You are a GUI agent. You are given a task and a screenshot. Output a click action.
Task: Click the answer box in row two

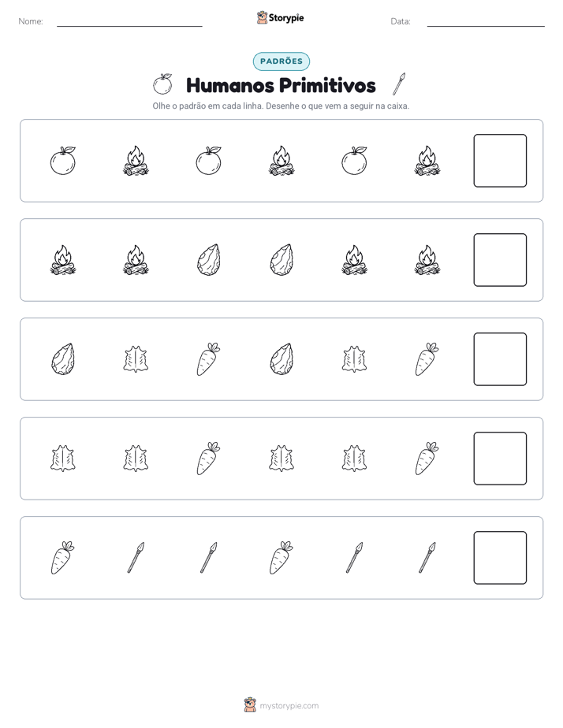(500, 260)
